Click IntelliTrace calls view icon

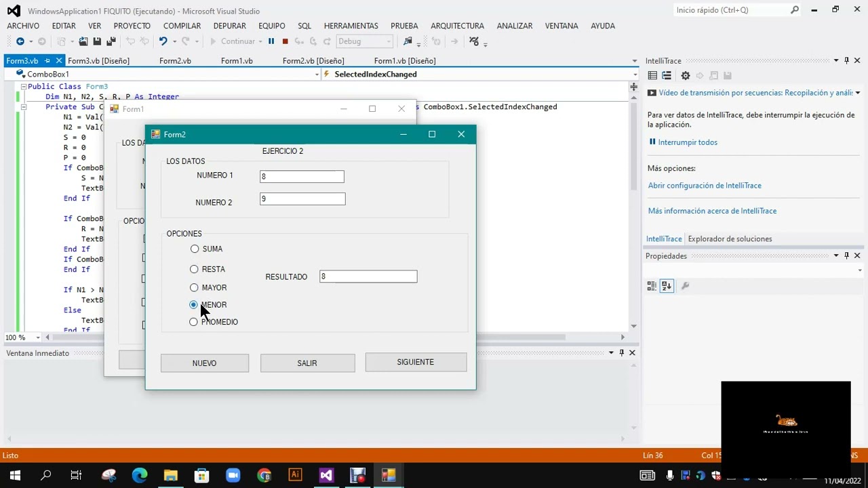(x=667, y=75)
